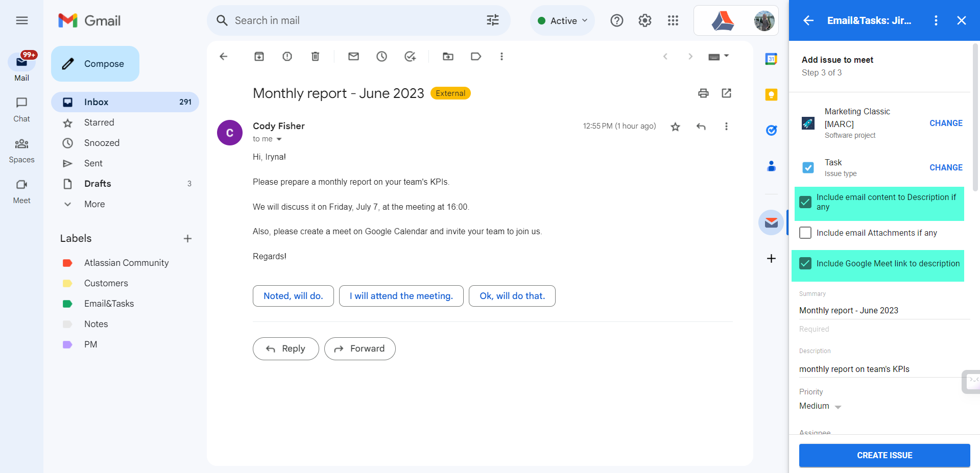This screenshot has width=980, height=473.
Task: Archive this email
Action: point(259,57)
